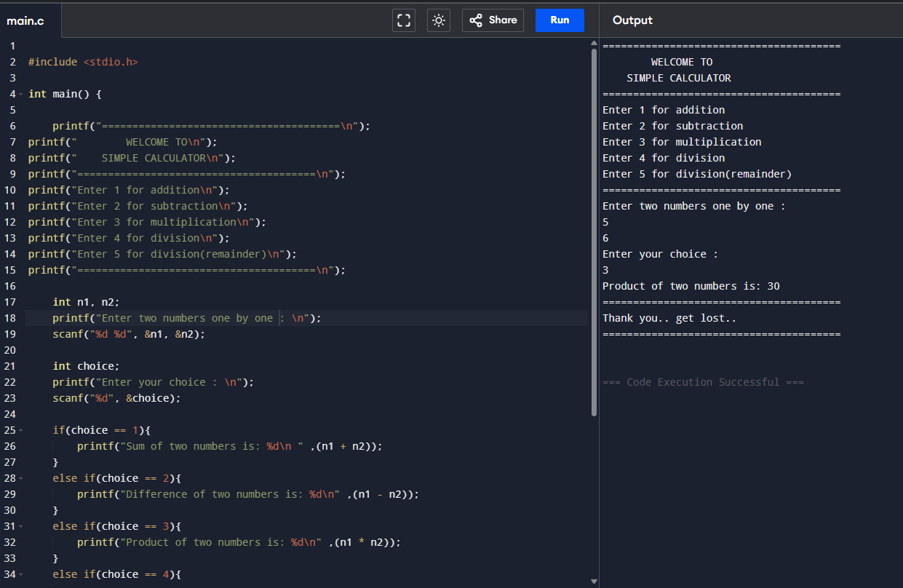Place cursor on the scanf line for n1, n2
The width and height of the screenshot is (903, 588).
[128, 334]
